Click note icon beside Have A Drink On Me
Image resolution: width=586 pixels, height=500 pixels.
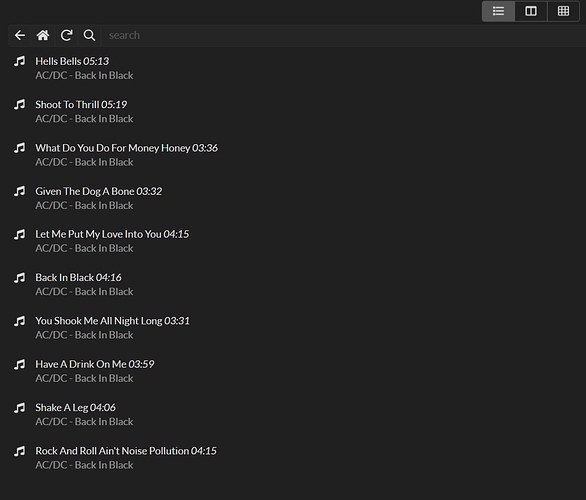click(x=20, y=364)
